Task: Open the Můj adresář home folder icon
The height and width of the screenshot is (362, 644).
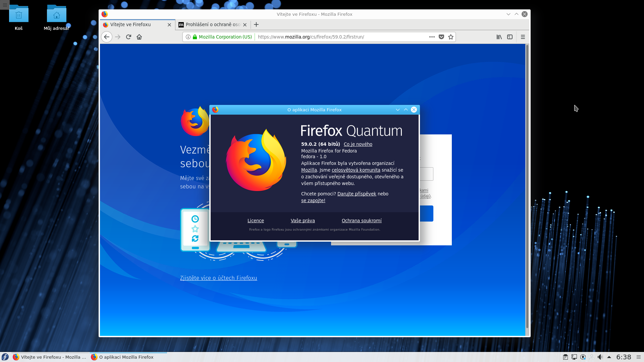Action: click(x=56, y=18)
